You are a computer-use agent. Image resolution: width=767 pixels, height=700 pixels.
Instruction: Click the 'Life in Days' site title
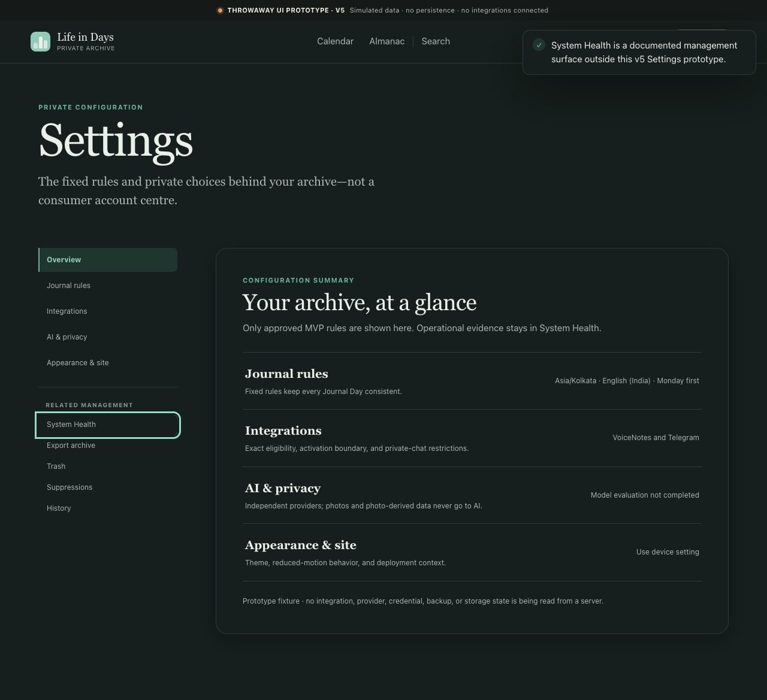click(x=85, y=37)
